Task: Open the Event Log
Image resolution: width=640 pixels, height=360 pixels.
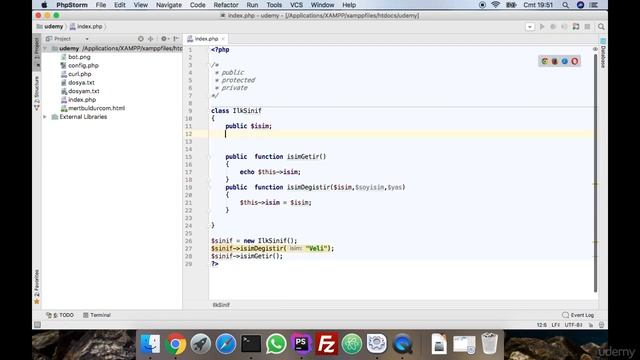Action: click(578, 315)
